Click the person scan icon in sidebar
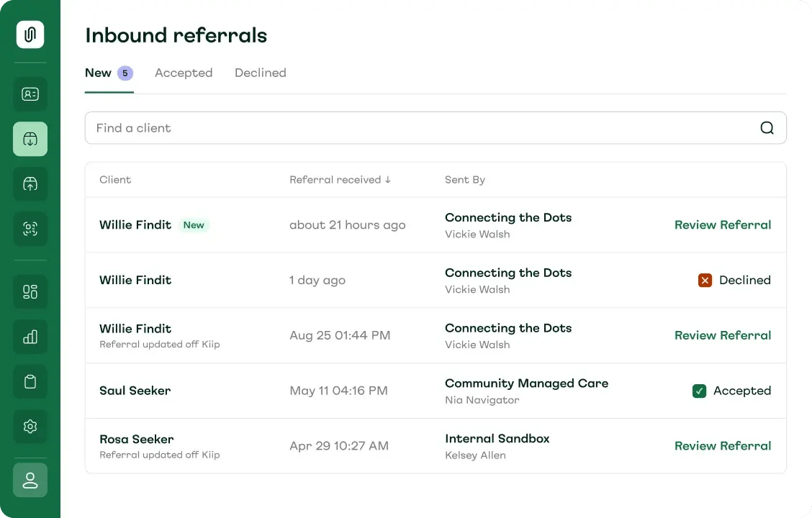Screen dimensions: 812x518 (x=30, y=229)
